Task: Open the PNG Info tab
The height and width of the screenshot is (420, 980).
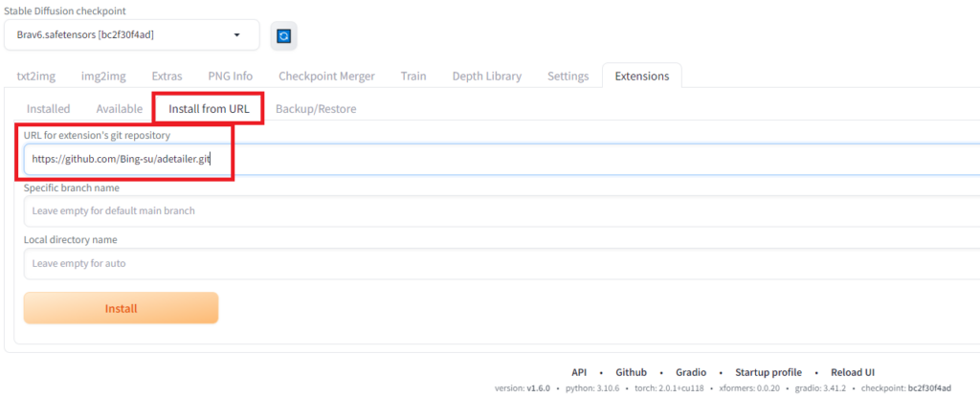Action: click(x=231, y=77)
